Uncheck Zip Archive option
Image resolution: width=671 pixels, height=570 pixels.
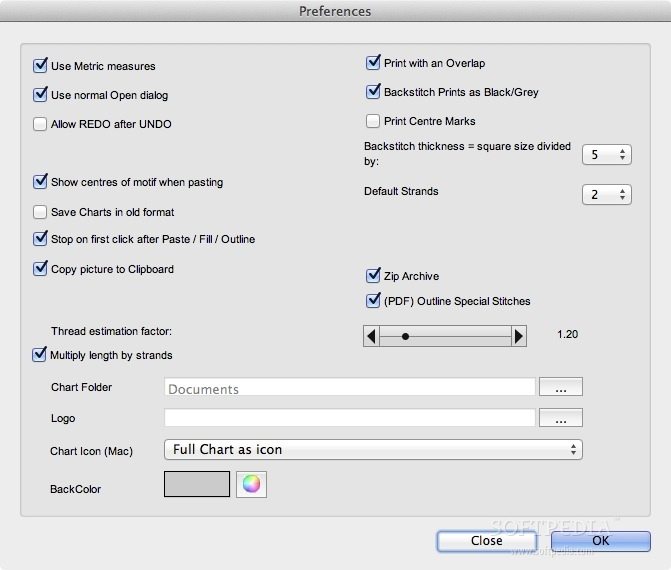[373, 276]
